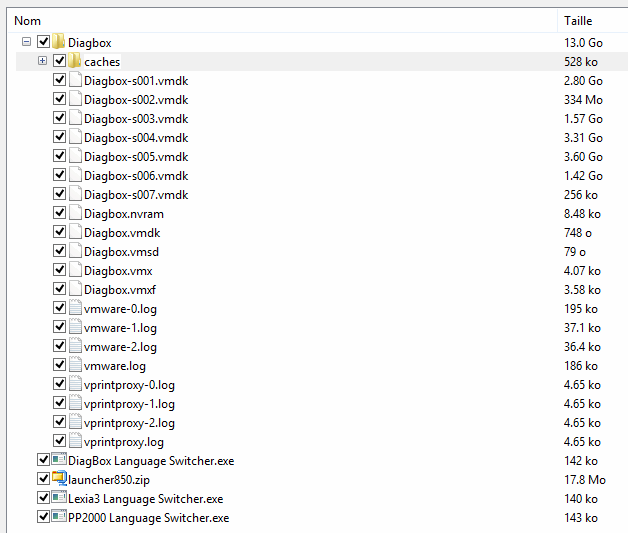This screenshot has height=533, width=628.
Task: Click the Diagbox.nvram file icon
Action: (75, 213)
